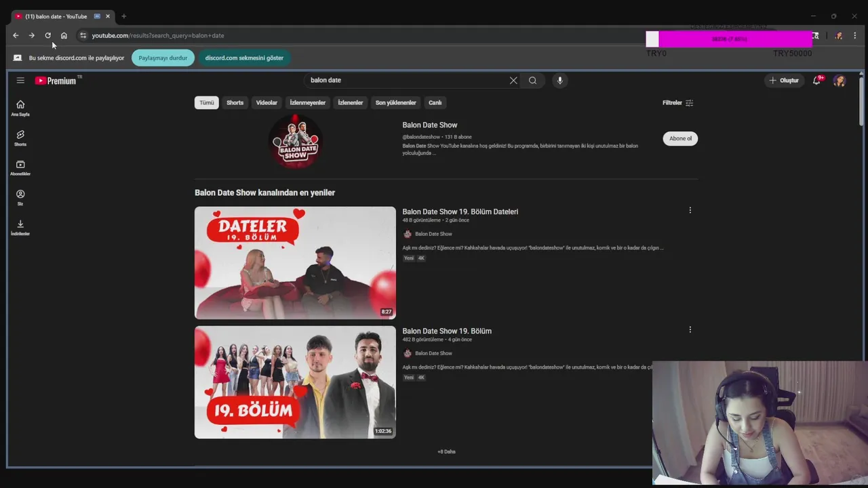
Task: Click the Yeni badge on the 1:02:36 video
Action: pos(408,378)
